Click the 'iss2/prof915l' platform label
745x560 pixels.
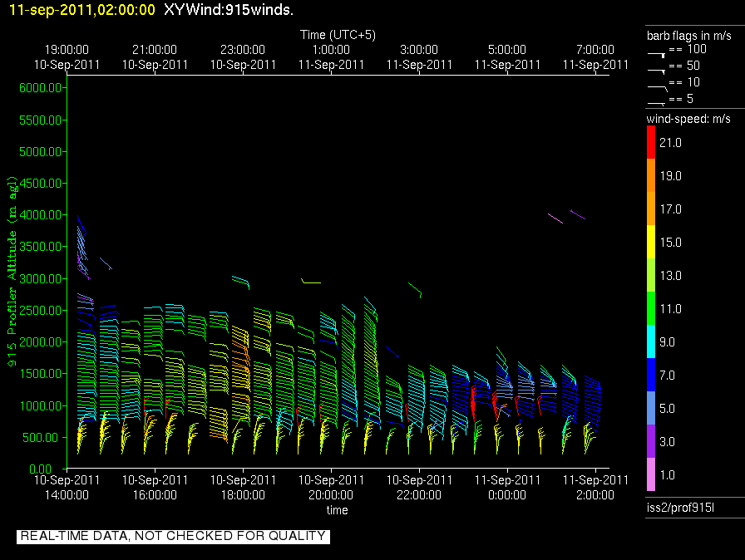[680, 508]
